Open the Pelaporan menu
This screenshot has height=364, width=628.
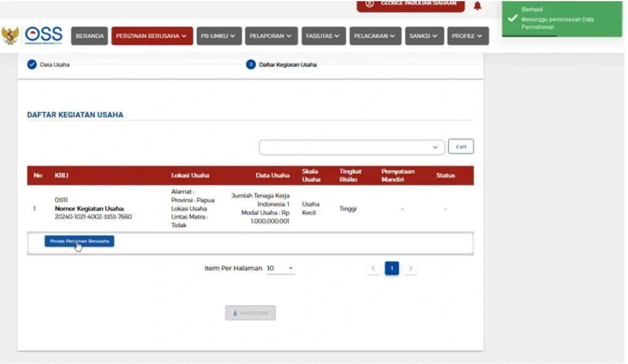click(274, 36)
